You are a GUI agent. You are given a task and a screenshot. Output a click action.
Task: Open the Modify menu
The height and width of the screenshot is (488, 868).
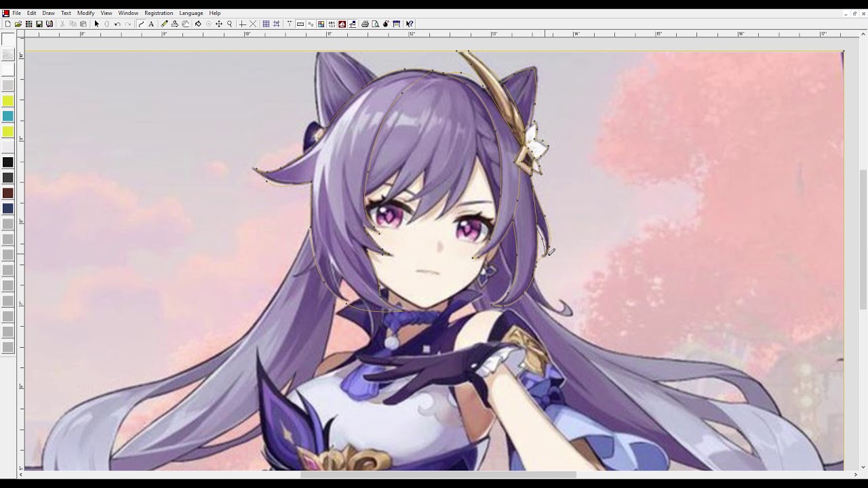click(x=86, y=13)
